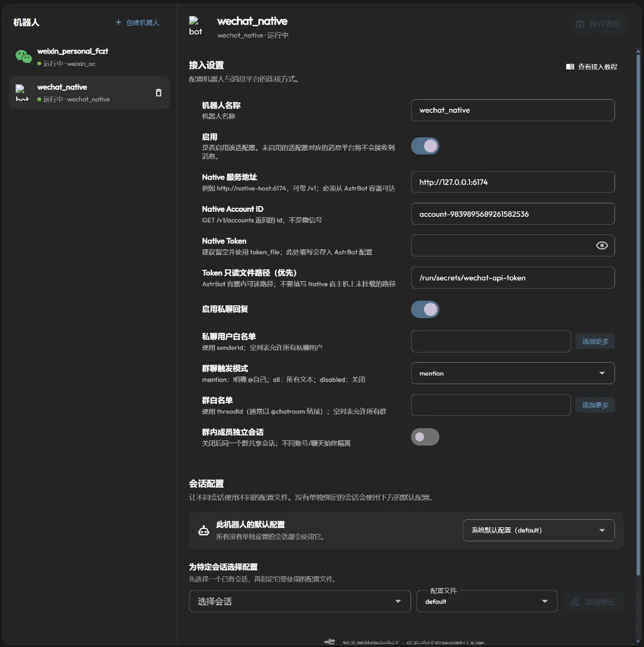Enable the 群内成员独立会话 switch
Screen dimensions: 644x647
pos(425,437)
